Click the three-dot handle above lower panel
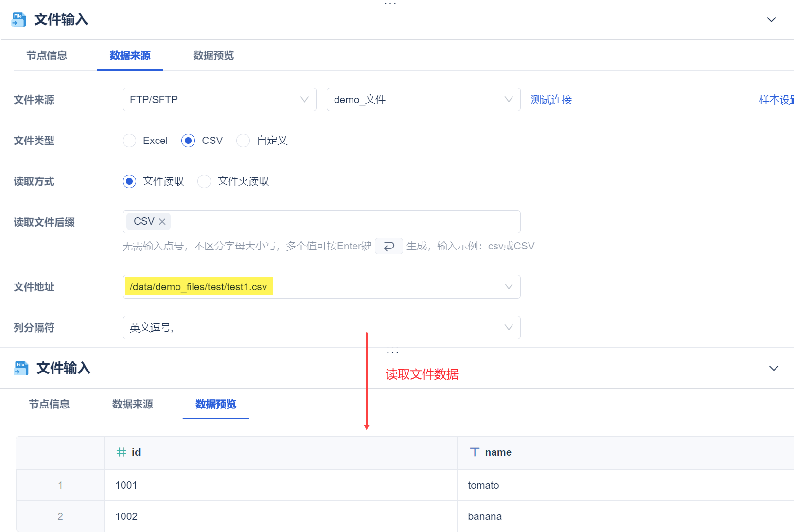794x532 pixels. coord(392,352)
